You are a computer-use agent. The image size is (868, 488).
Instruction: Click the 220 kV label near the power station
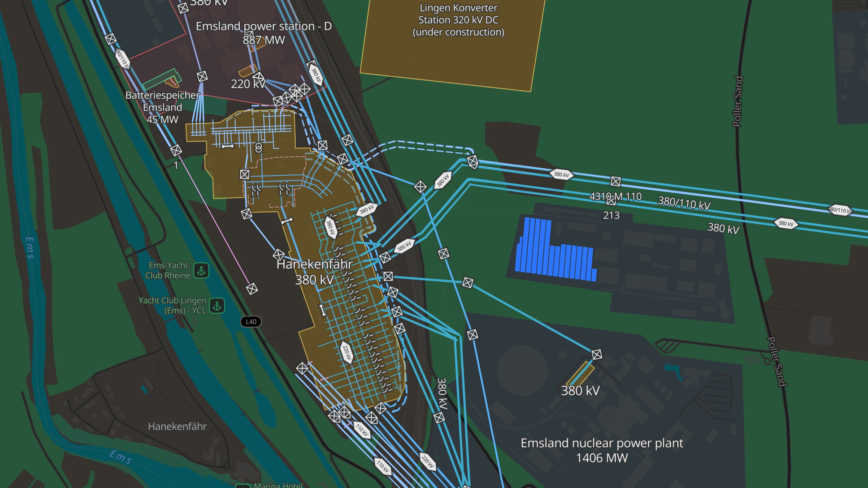tap(248, 84)
